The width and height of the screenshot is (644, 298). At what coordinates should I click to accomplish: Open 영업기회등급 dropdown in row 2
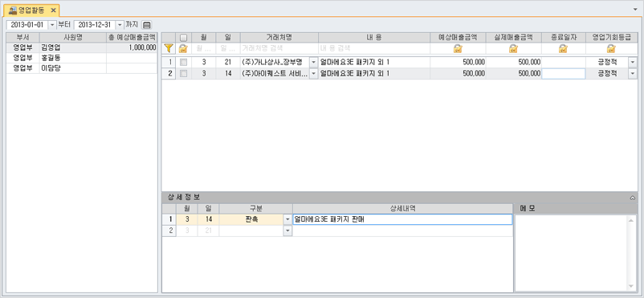632,74
